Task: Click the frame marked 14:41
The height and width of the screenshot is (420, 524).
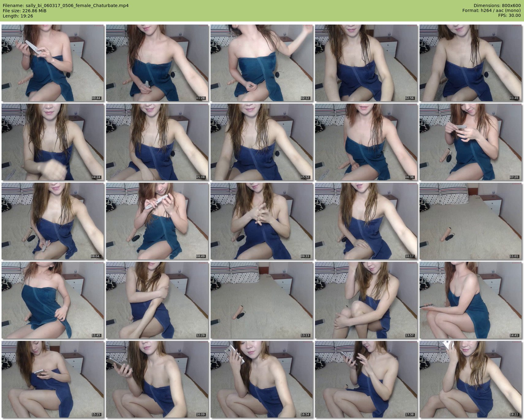Action: click(471, 300)
